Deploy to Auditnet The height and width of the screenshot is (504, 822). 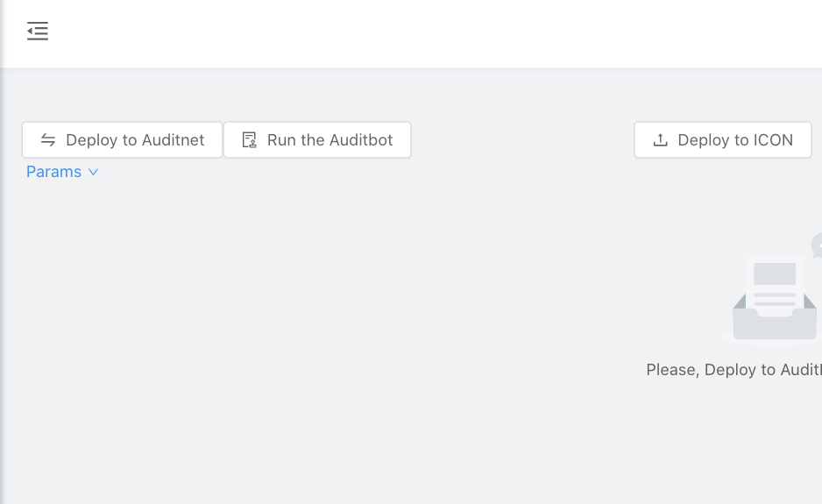[122, 140]
